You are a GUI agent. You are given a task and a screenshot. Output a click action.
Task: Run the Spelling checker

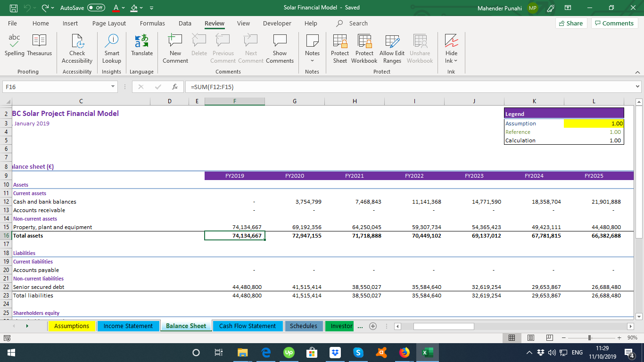point(14,46)
